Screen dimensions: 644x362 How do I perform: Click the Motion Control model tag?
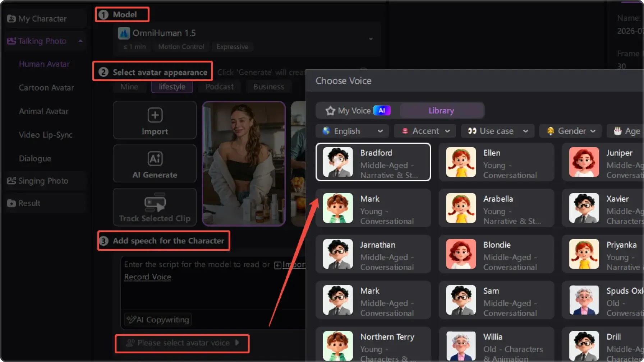[181, 47]
